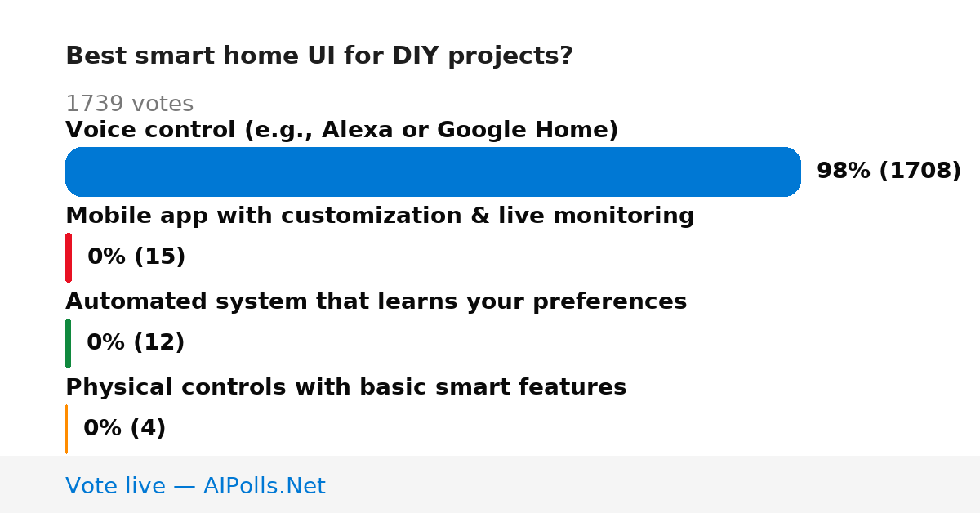
Task: Click the 0% (4) result label
Action: (124, 429)
